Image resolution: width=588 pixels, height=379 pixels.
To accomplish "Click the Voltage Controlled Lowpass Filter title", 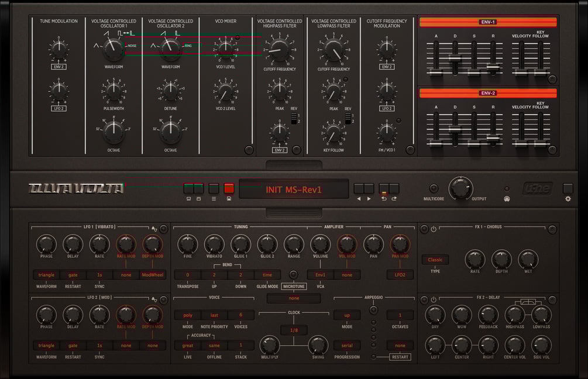I will pos(333,23).
